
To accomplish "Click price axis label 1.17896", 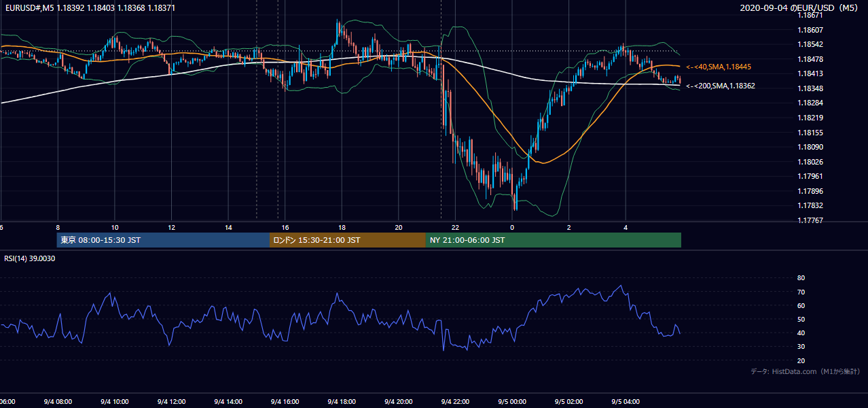I will [x=810, y=191].
